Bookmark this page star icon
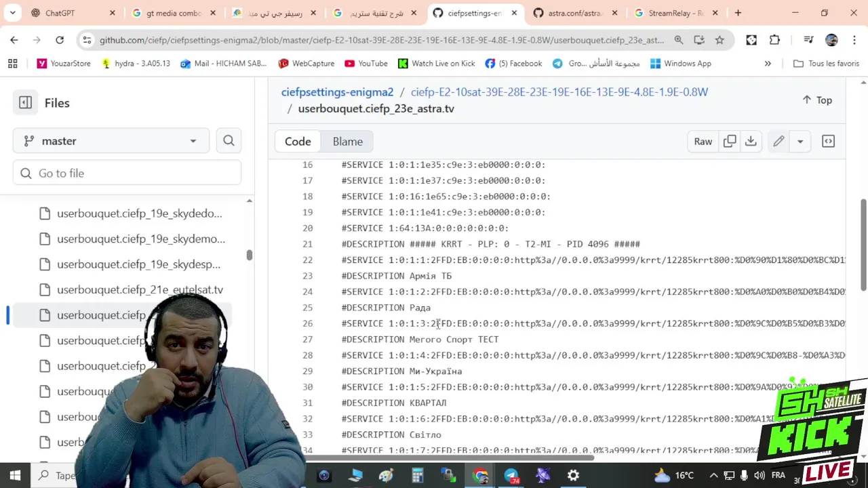 (x=719, y=40)
